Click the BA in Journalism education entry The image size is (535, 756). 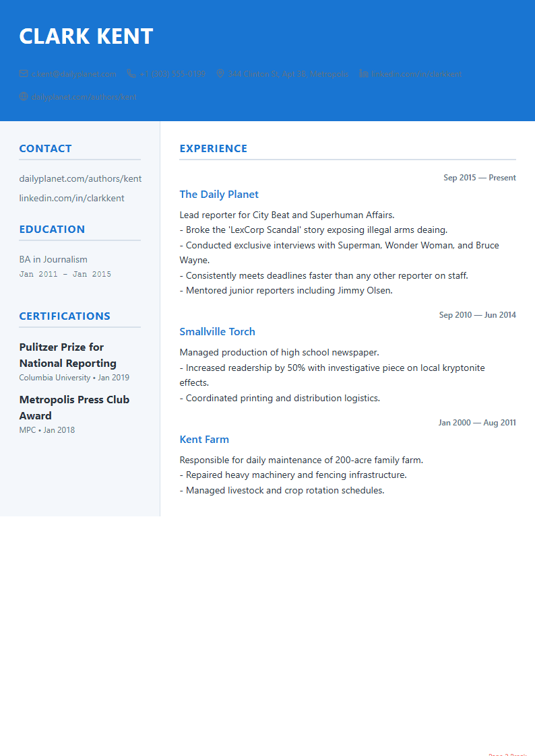(53, 259)
